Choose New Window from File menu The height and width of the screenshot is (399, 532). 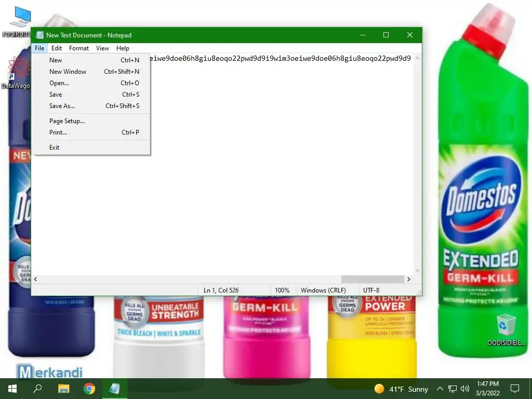(91, 72)
